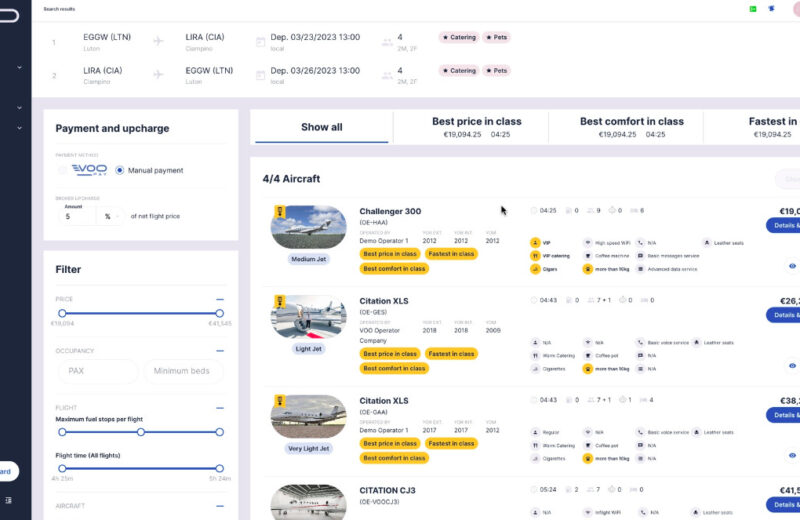Click the maximum price slider handle
The height and width of the screenshot is (520, 800).
[x=219, y=313]
